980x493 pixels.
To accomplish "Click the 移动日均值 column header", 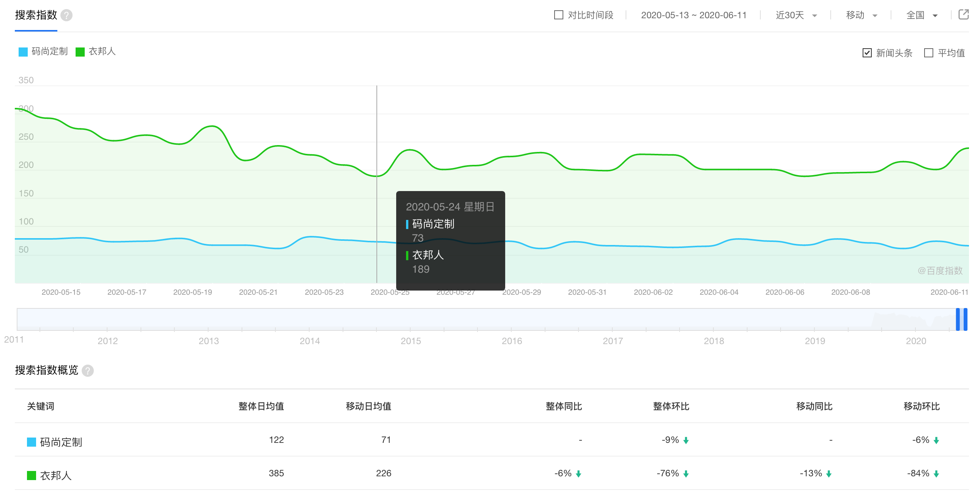I will pyautogui.click(x=368, y=406).
